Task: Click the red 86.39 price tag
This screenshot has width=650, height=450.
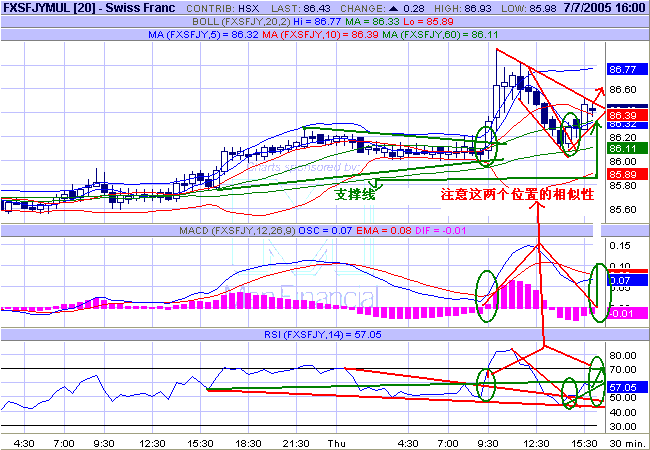Action: click(x=626, y=115)
